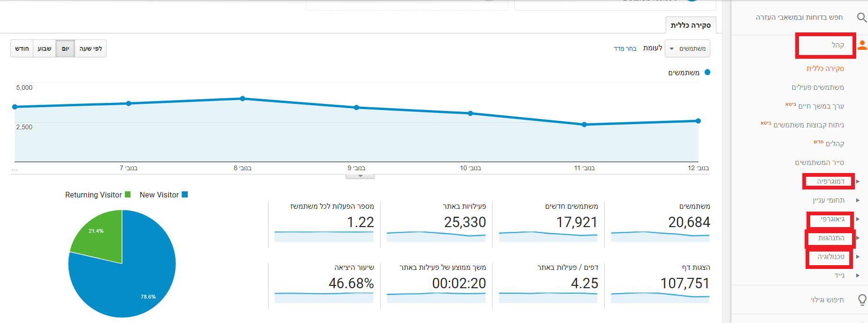Viewport: 868px width, 323px height.
Task: Expand the גיאוגרפי section arrow
Action: [858, 219]
